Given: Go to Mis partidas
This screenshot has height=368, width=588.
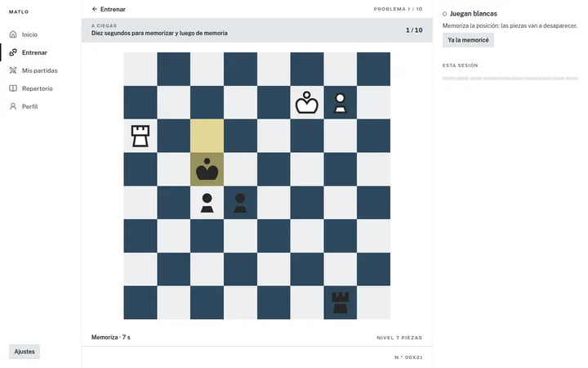Looking at the screenshot, I should [x=41, y=70].
